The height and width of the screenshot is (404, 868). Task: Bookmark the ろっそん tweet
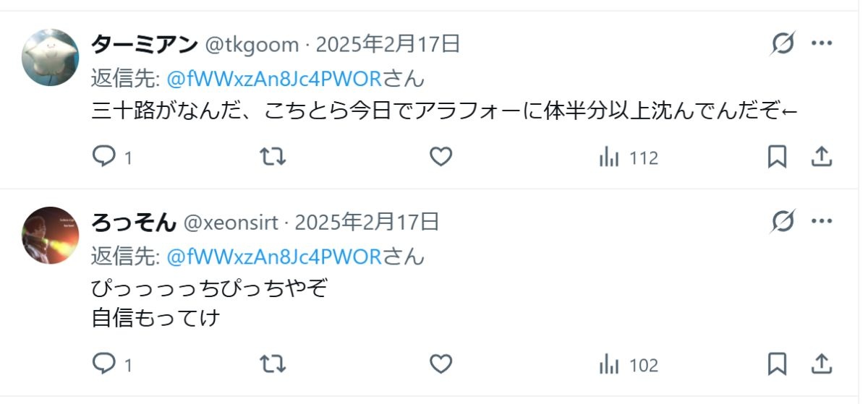pyautogui.click(x=777, y=364)
